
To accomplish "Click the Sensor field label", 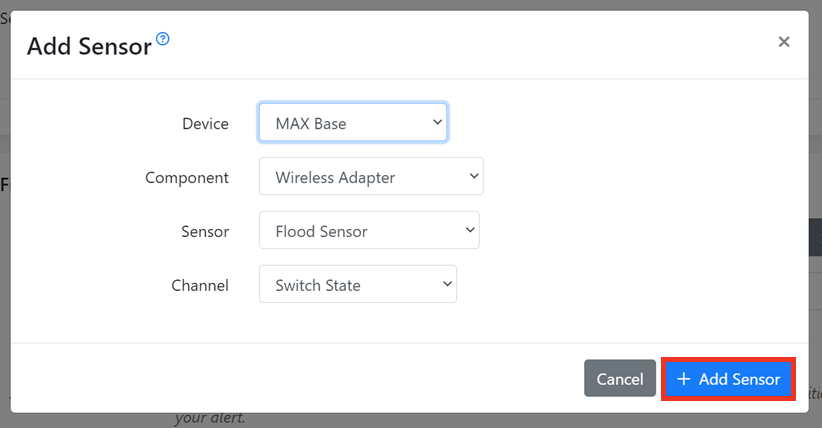I will coord(205,232).
